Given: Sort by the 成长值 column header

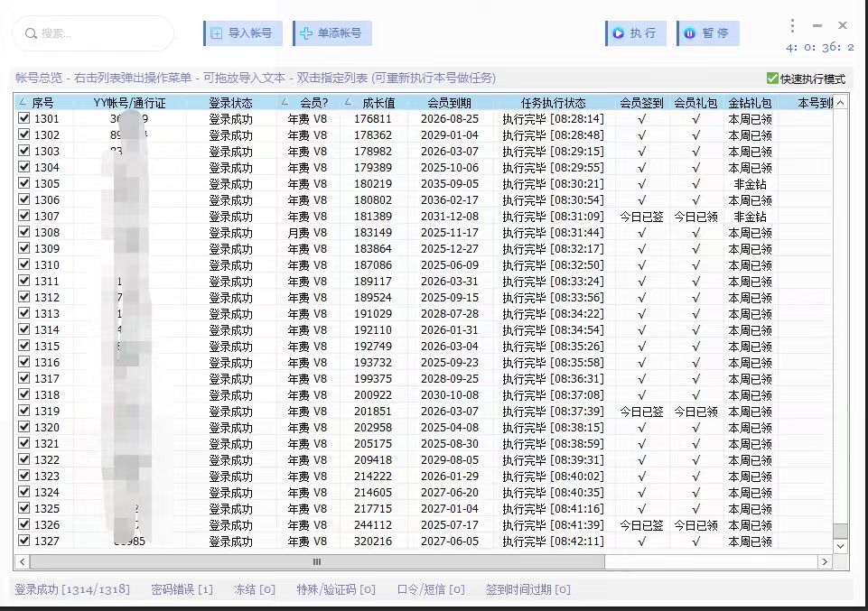Looking at the screenshot, I should click(374, 103).
